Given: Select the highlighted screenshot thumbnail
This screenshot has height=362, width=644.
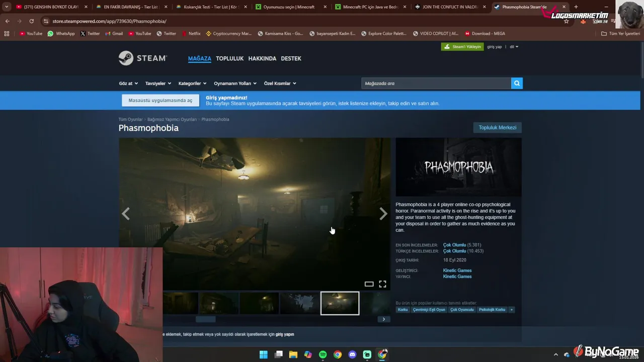Looking at the screenshot, I should tap(340, 303).
